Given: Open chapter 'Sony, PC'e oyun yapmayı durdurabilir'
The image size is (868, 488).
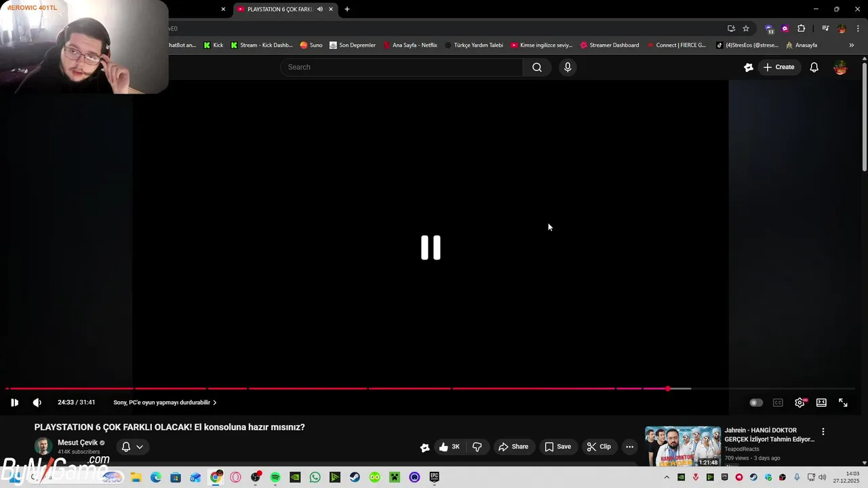Looking at the screenshot, I should pos(165,403).
